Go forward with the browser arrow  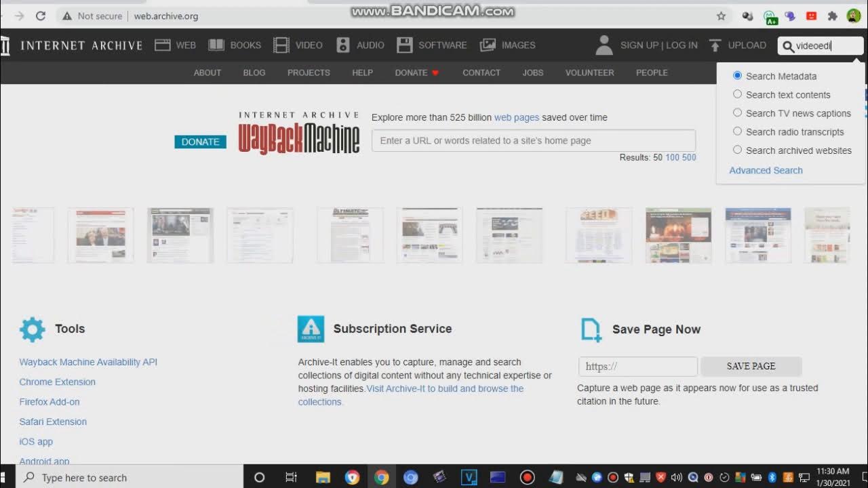coord(19,16)
